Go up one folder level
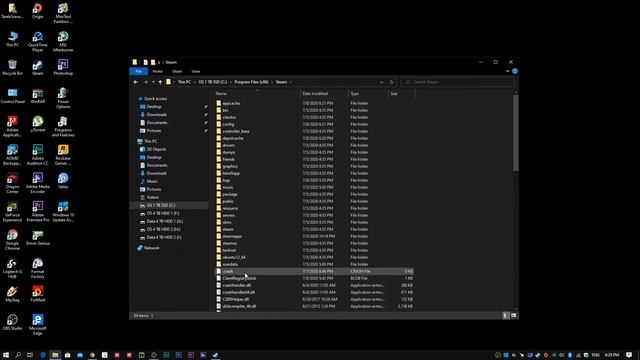This screenshot has height=360, width=640. click(160, 82)
